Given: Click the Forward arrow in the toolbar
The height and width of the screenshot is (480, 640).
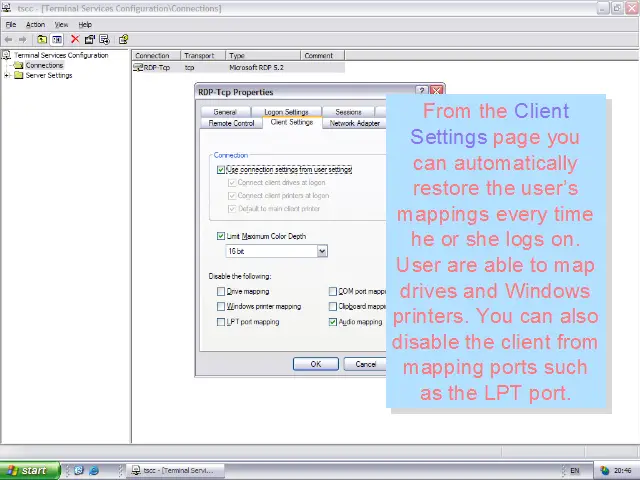Looking at the screenshot, I should (x=23, y=39).
